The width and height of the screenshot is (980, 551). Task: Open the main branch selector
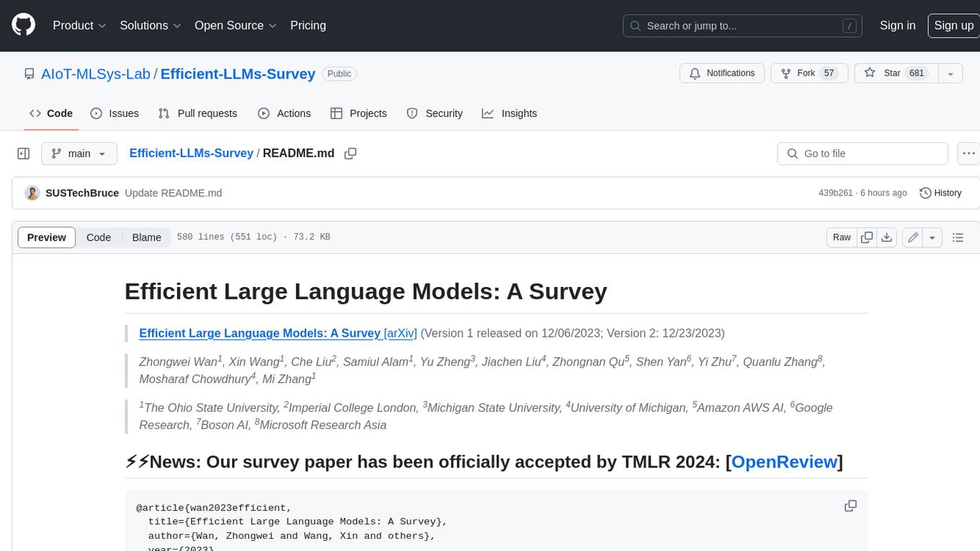(79, 154)
